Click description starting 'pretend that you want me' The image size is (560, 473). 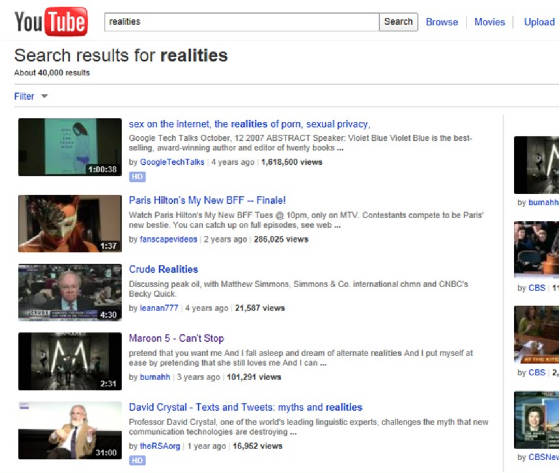[301, 358]
